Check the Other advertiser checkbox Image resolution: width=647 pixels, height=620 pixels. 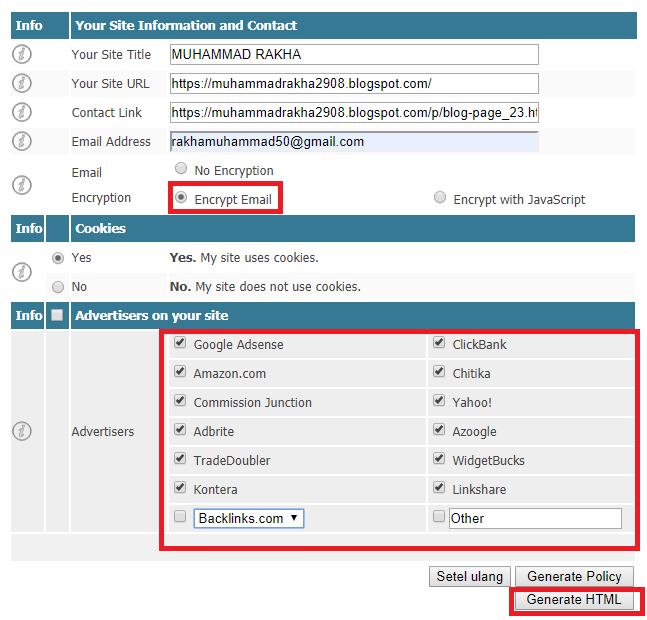[x=439, y=516]
